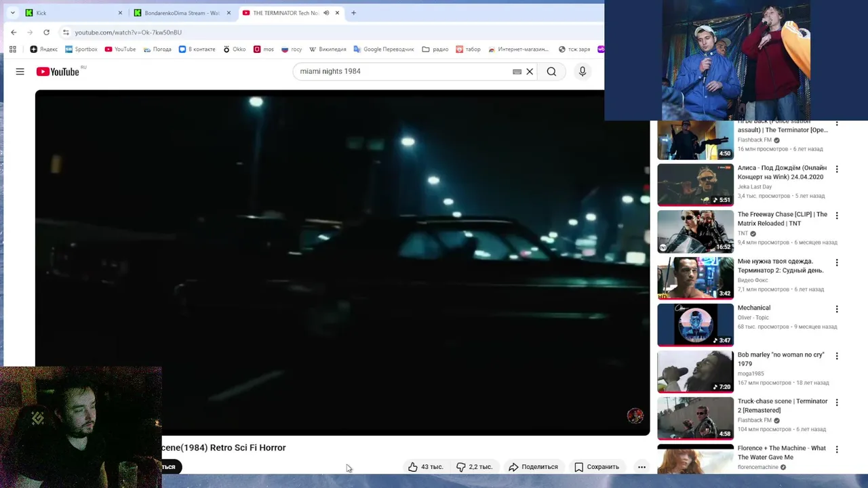Mute the Terminator tab audio icon
Image resolution: width=868 pixels, height=488 pixels.
[326, 13]
